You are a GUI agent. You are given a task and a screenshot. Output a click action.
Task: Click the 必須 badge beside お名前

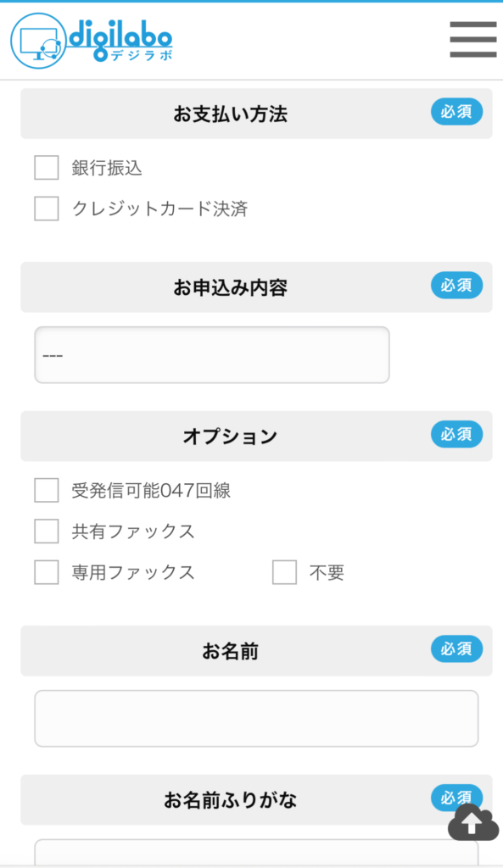tap(456, 648)
